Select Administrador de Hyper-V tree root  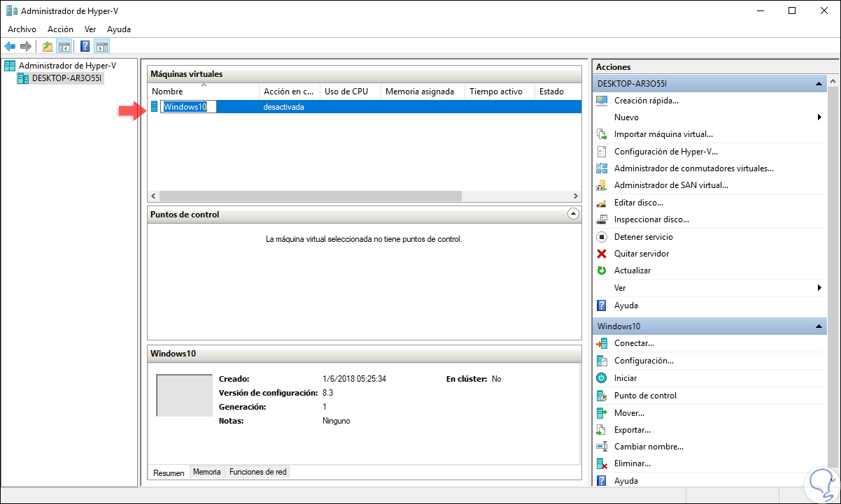[67, 65]
